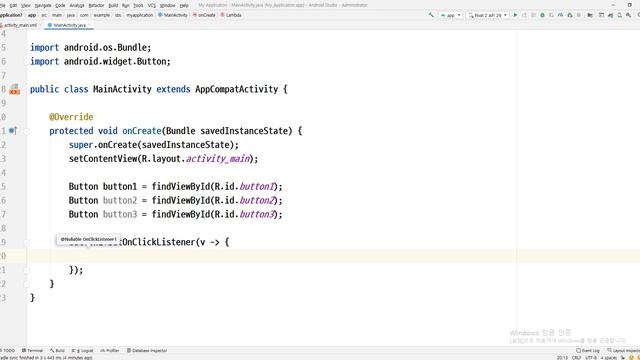The image size is (640, 360).
Task: Click the java breadcrumb in navigation bar
Action: click(71, 15)
